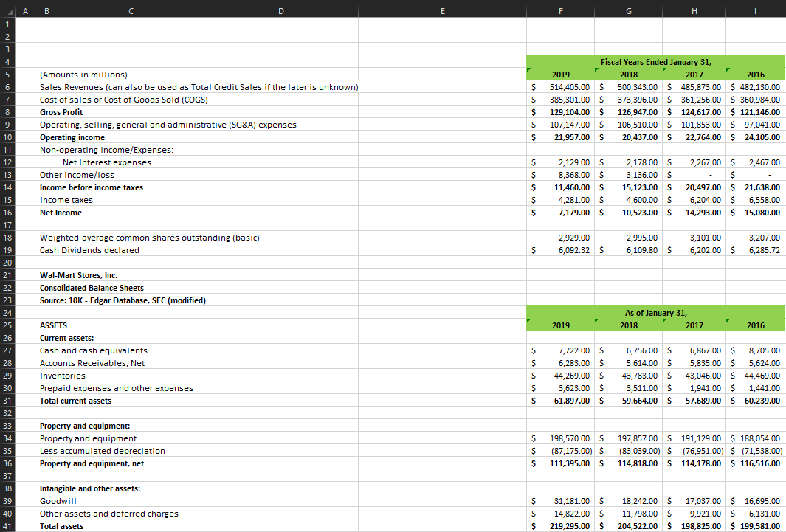Click 'Income before income taxes' label

(92, 187)
